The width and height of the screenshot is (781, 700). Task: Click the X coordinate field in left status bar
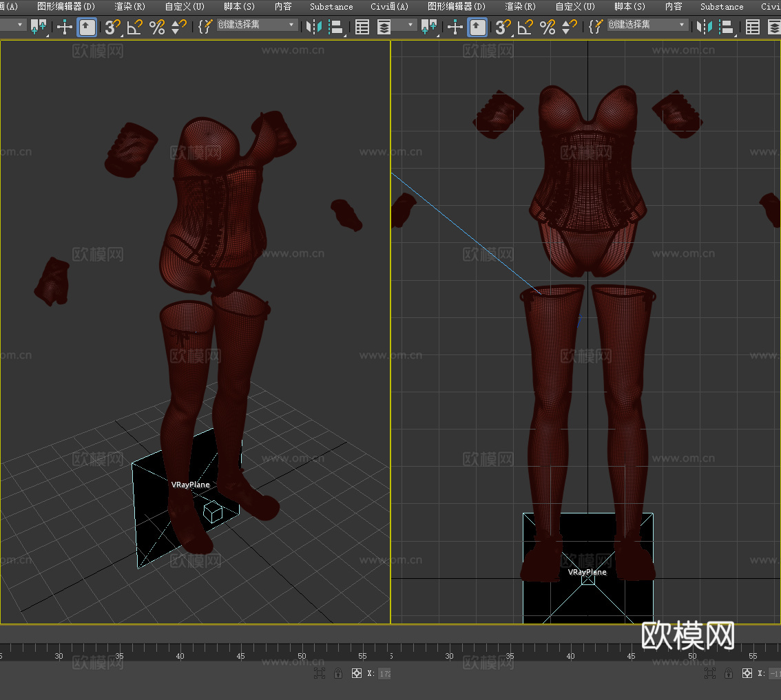pyautogui.click(x=384, y=674)
